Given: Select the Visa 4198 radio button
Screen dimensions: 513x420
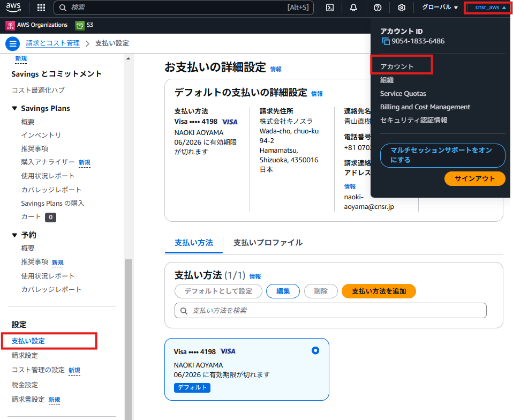Looking at the screenshot, I should [x=315, y=350].
